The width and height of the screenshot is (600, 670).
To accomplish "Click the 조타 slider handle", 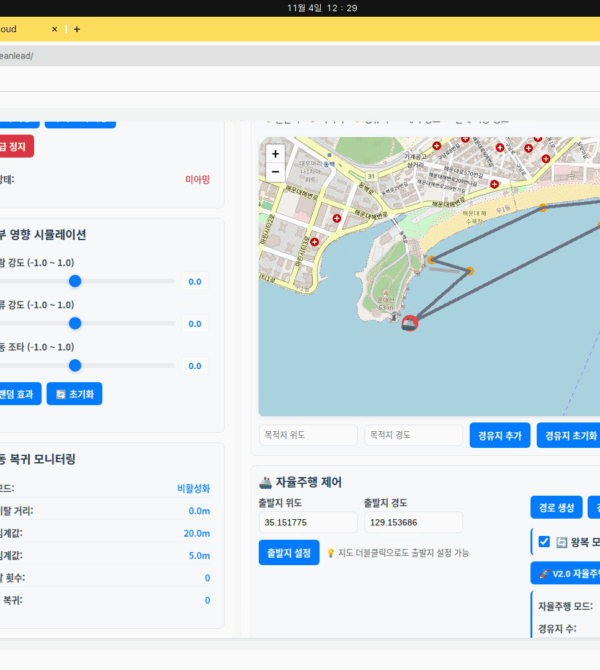I will click(x=75, y=365).
